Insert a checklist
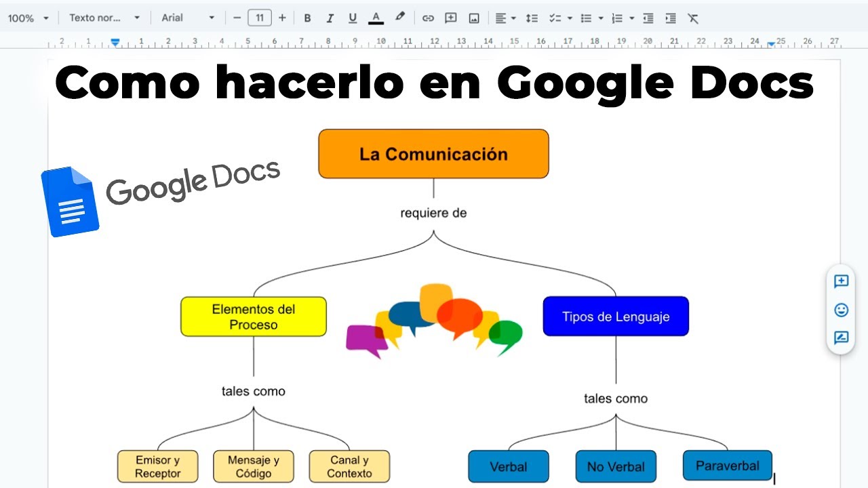 (555, 18)
